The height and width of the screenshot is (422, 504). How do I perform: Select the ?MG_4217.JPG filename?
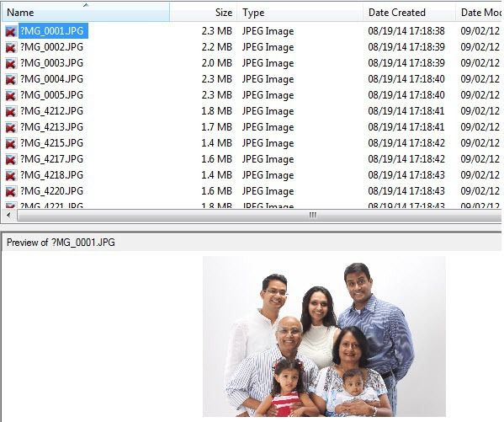click(x=52, y=159)
